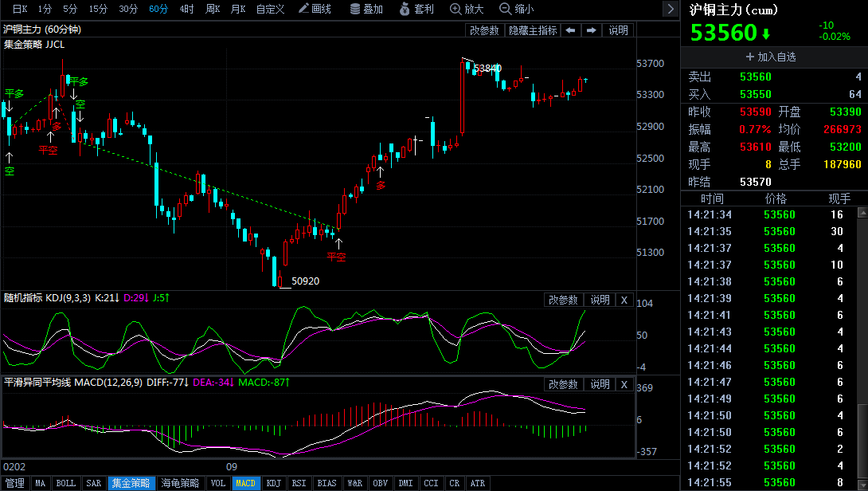This screenshot has width=868, height=491.
Task: Select the W&R indicator tab
Action: [355, 483]
